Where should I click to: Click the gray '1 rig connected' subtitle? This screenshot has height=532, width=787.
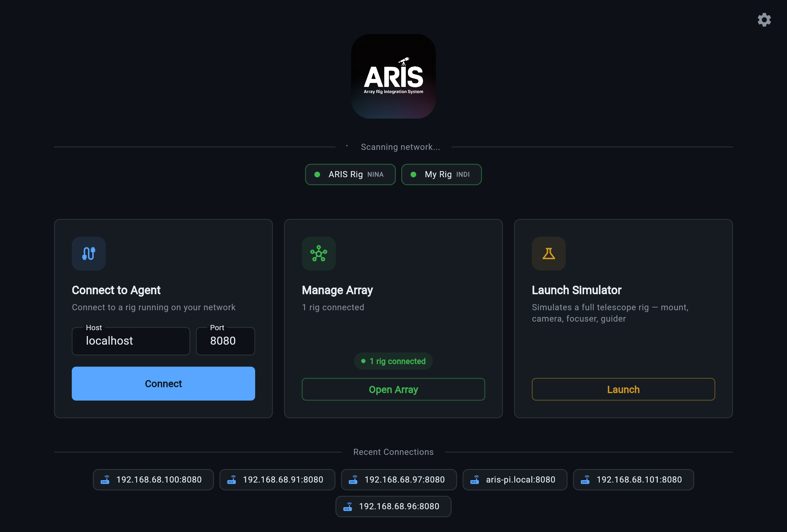click(333, 307)
